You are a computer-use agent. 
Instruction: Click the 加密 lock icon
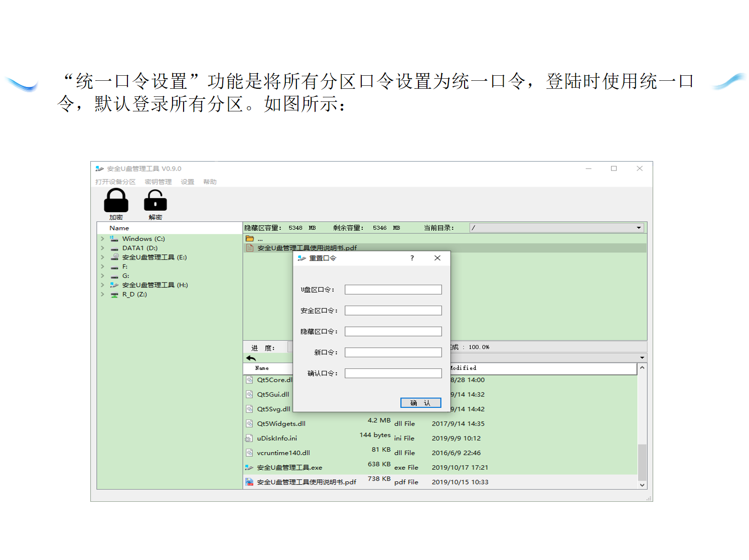pyautogui.click(x=116, y=201)
